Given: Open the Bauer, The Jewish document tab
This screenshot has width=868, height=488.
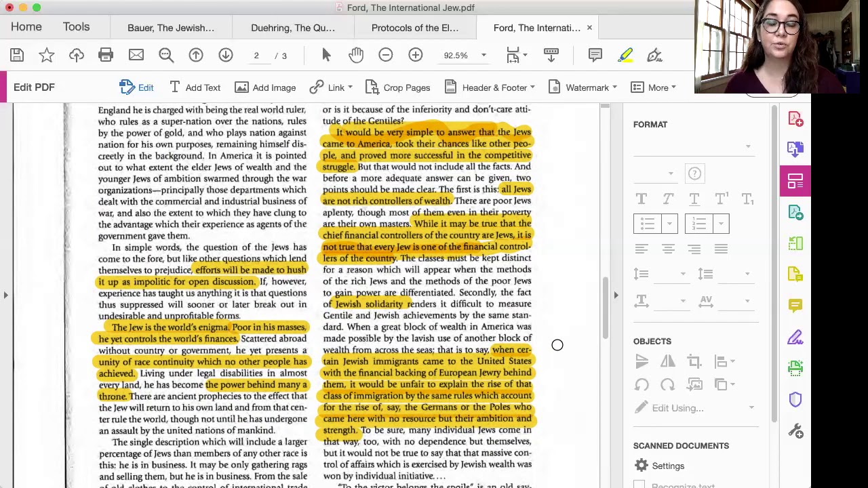Looking at the screenshot, I should [x=171, y=28].
